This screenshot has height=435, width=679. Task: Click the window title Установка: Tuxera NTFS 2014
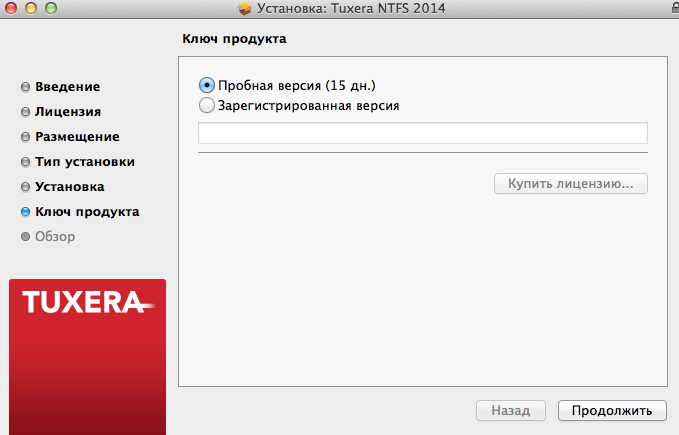tap(351, 8)
